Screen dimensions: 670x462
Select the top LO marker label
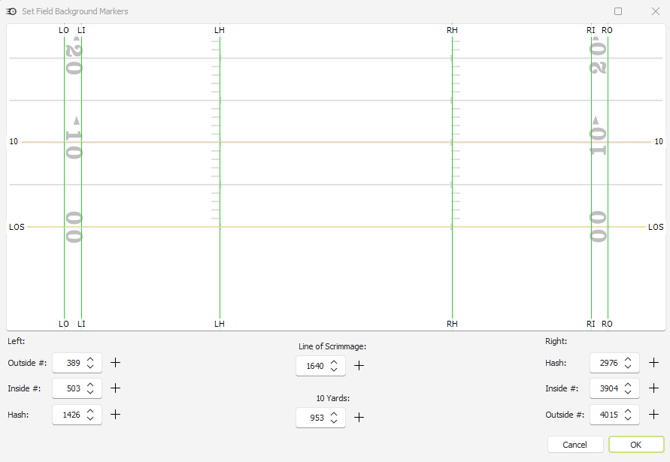pyautogui.click(x=64, y=30)
